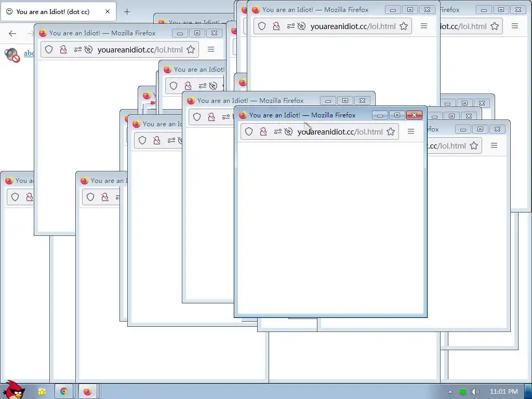Viewport: 532px width, 399px height.
Task: Click shield in the cut-off popup titled 'You a'
Action: pos(15,197)
